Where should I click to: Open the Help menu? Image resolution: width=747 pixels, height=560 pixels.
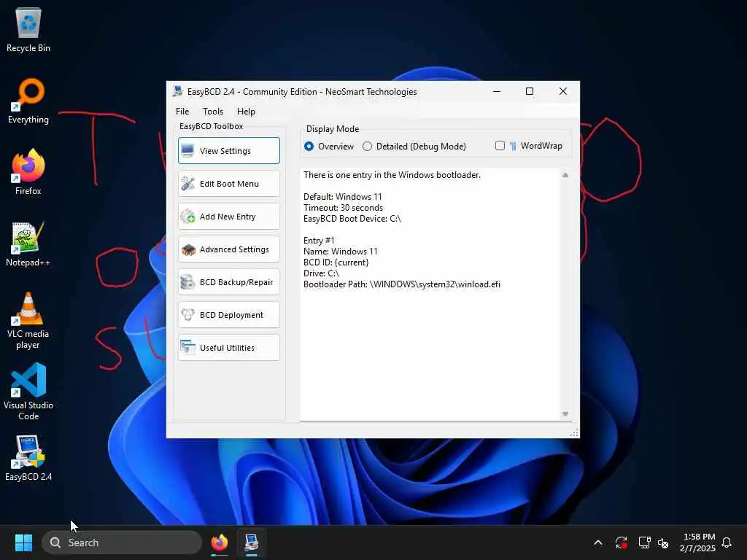tap(246, 112)
